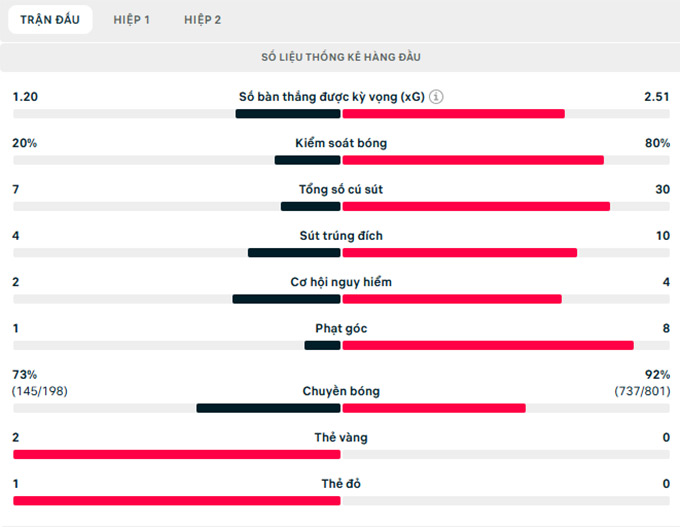Select the TRẬN ĐẤU tab
680x527 pixels.
(50, 20)
